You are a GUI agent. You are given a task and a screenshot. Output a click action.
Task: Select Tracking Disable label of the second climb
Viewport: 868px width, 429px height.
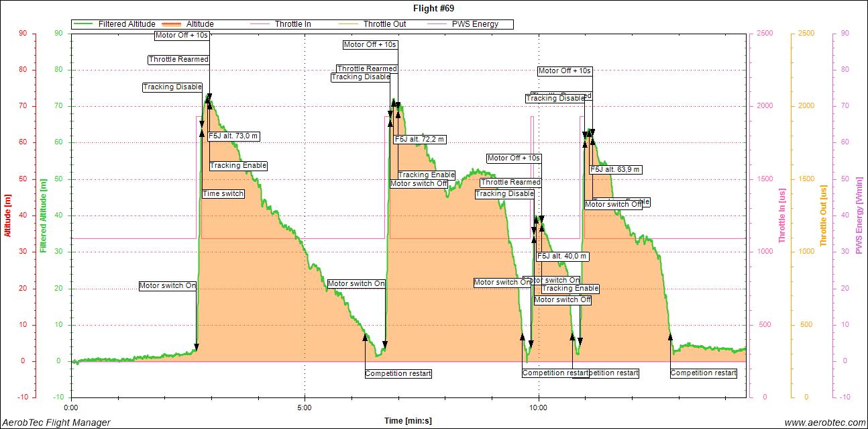point(361,77)
